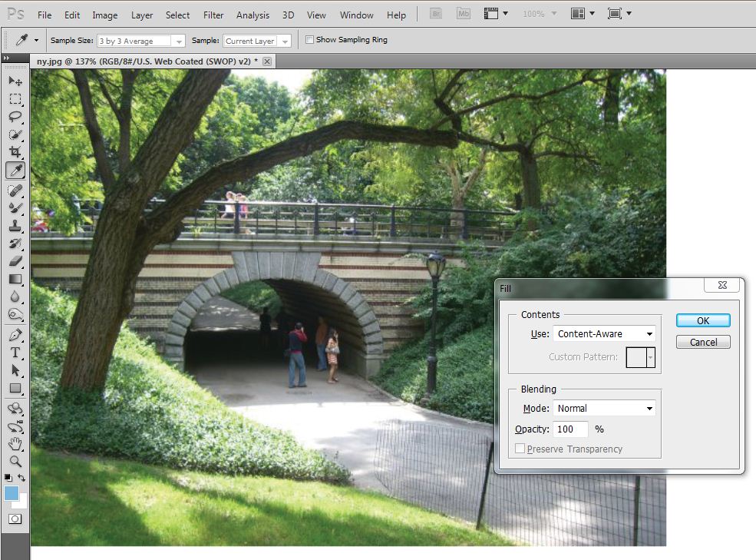Click the blue foreground color swatch

tap(12, 493)
